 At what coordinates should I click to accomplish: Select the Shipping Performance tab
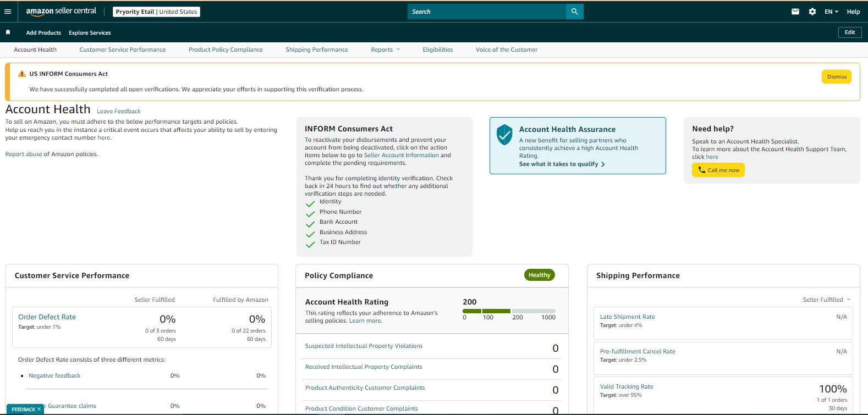pos(317,49)
